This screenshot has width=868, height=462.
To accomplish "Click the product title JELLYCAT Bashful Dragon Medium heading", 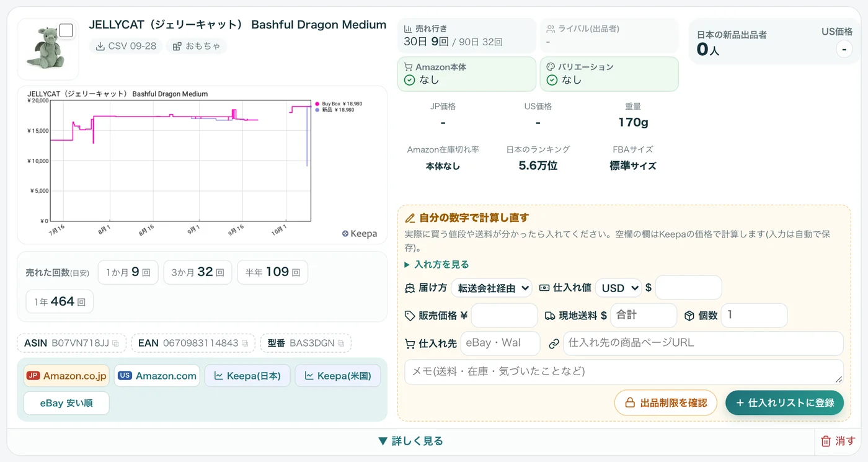I will pos(237,25).
